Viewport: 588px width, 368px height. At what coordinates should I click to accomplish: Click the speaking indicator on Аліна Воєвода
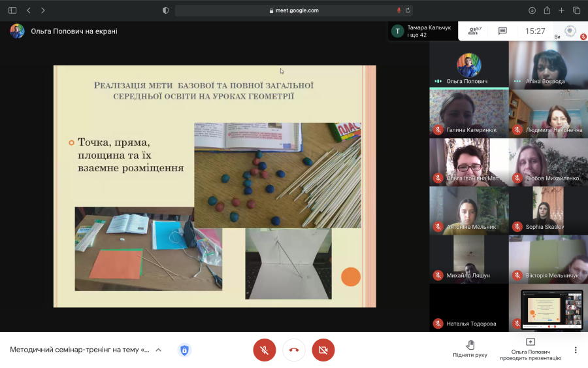click(517, 81)
